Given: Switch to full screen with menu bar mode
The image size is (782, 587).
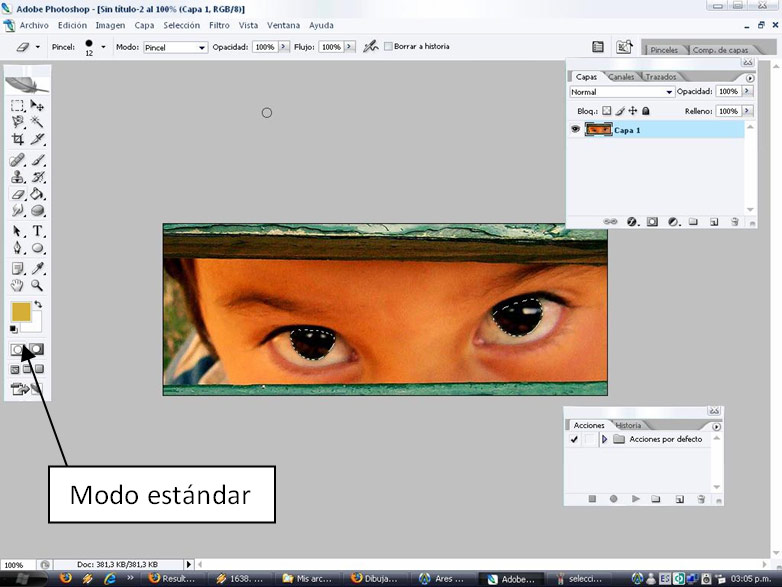Looking at the screenshot, I should click(x=27, y=369).
